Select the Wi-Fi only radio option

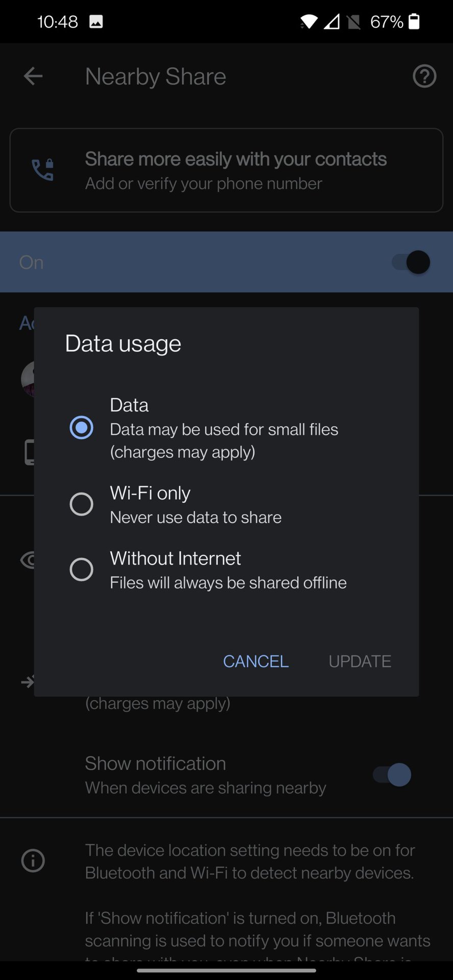tap(81, 504)
